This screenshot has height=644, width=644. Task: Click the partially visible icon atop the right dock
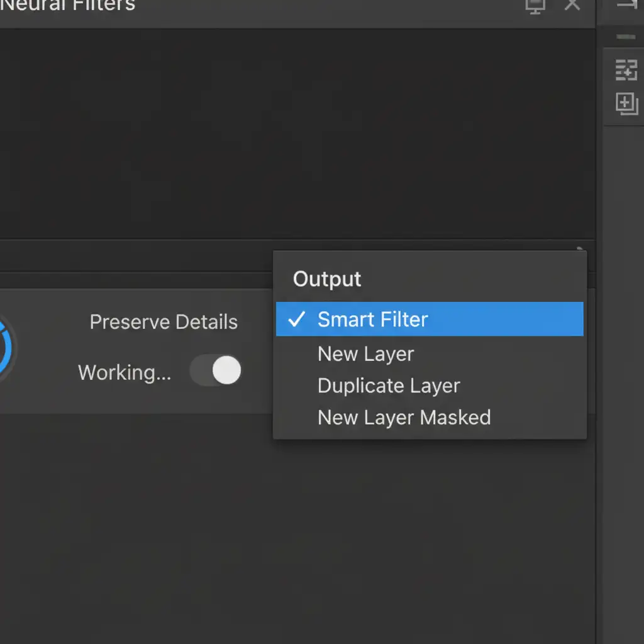[626, 5]
